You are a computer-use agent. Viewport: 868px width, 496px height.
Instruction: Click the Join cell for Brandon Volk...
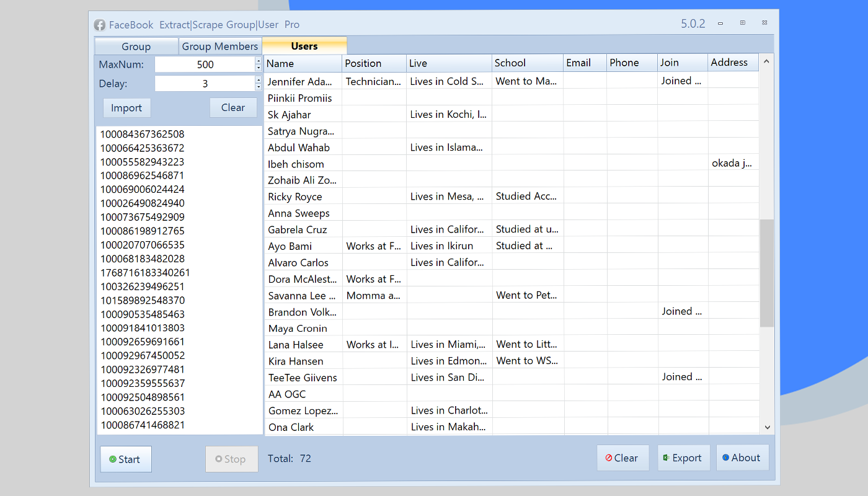coord(683,312)
